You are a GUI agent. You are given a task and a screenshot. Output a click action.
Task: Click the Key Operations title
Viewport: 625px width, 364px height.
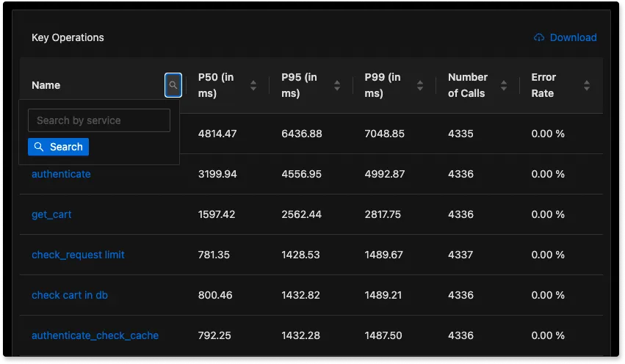[x=68, y=37]
